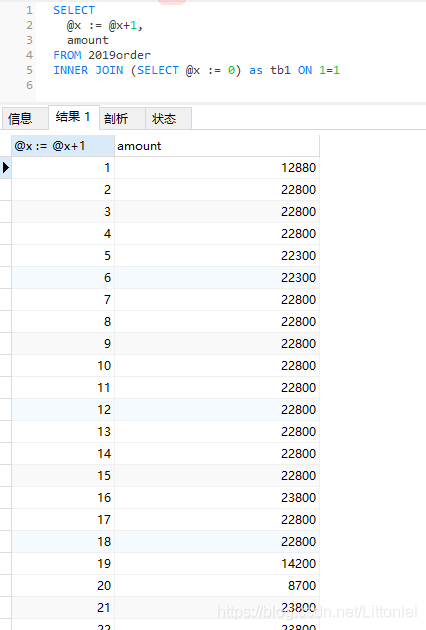Open the 剖析 tab

tap(122, 119)
